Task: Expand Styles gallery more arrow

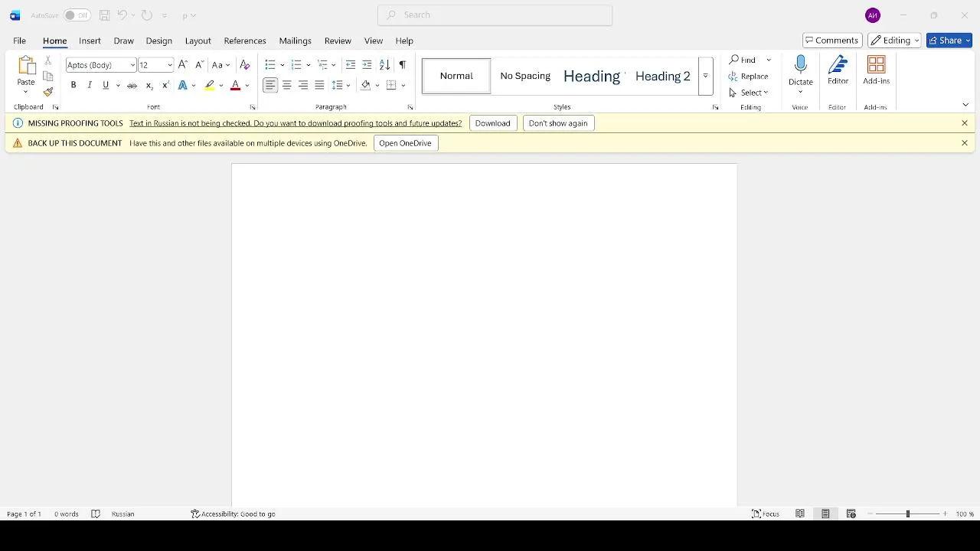Action: point(706,77)
